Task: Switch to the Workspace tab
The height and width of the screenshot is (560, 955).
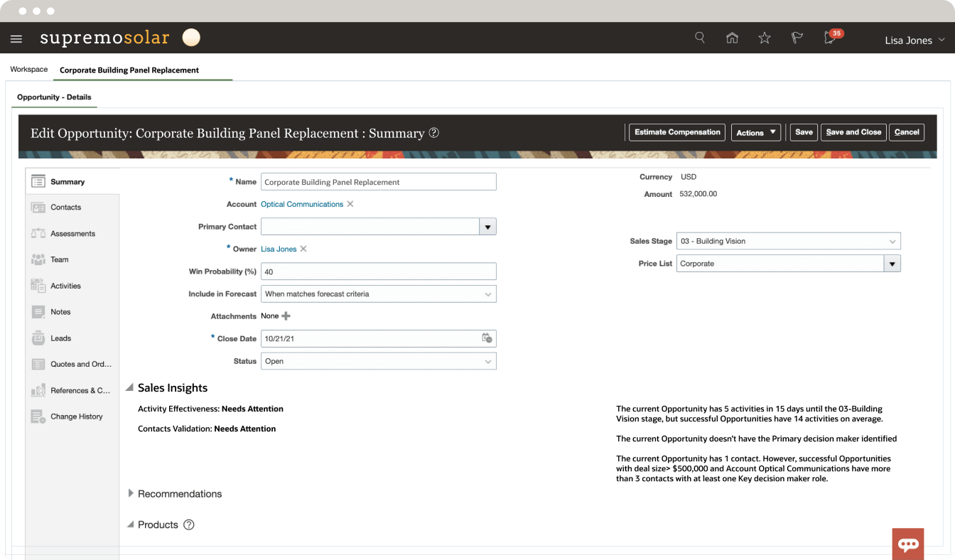Action: click(x=28, y=69)
